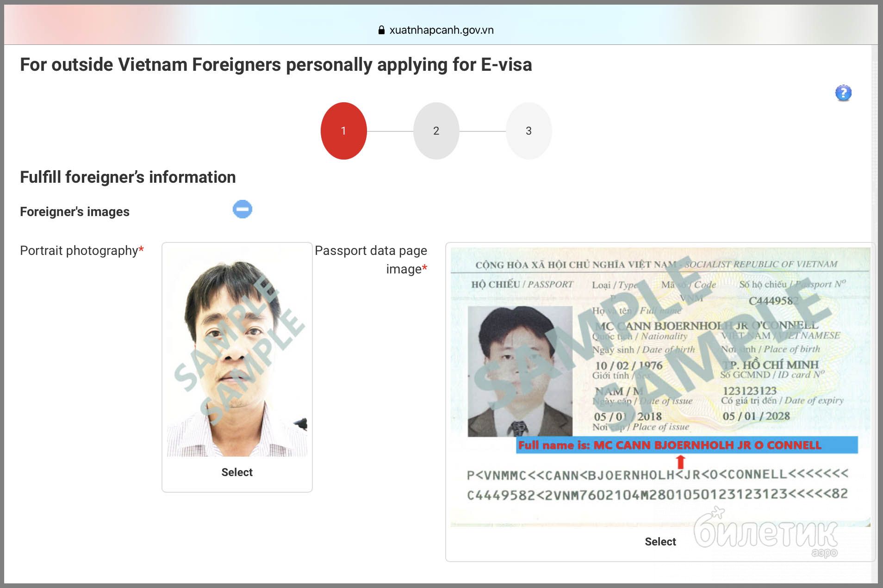The height and width of the screenshot is (588, 883).
Task: Select a passport data page image file
Action: click(660, 542)
